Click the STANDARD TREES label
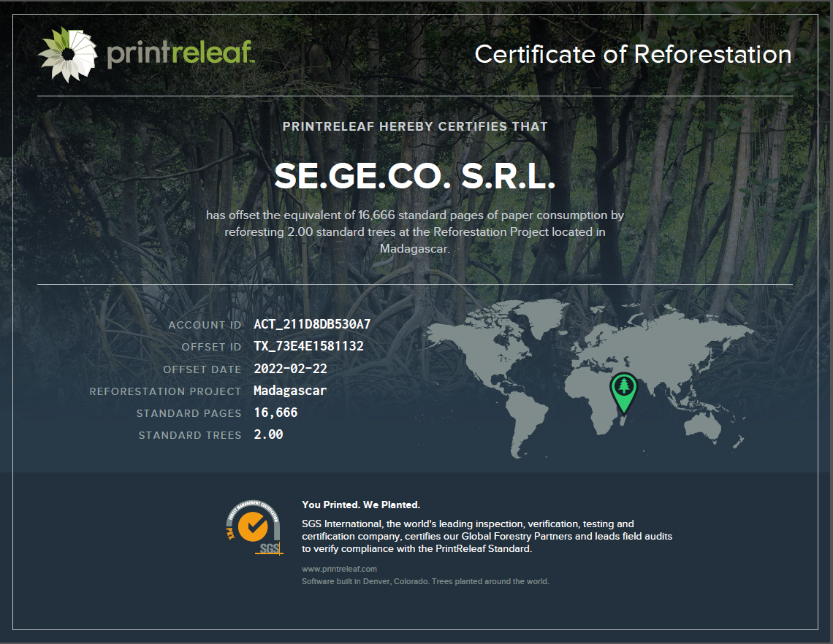Image resolution: width=833 pixels, height=644 pixels. pyautogui.click(x=190, y=435)
